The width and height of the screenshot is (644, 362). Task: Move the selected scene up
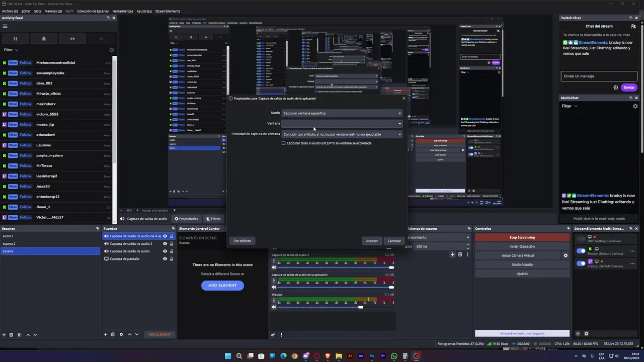pyautogui.click(x=28, y=335)
